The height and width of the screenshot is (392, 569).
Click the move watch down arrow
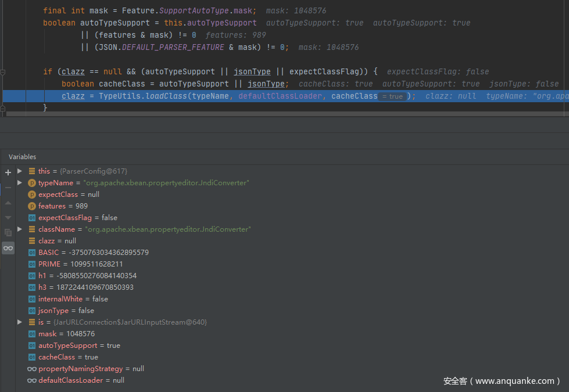(x=8, y=217)
